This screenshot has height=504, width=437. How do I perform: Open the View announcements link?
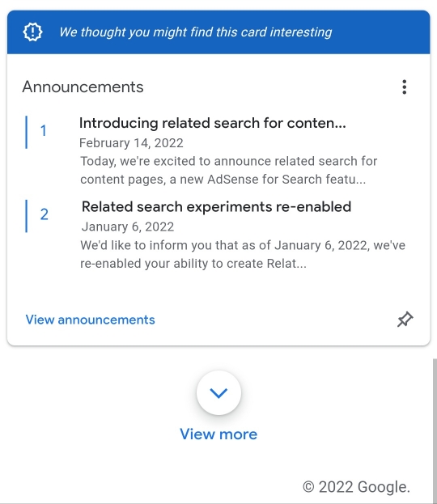point(91,320)
